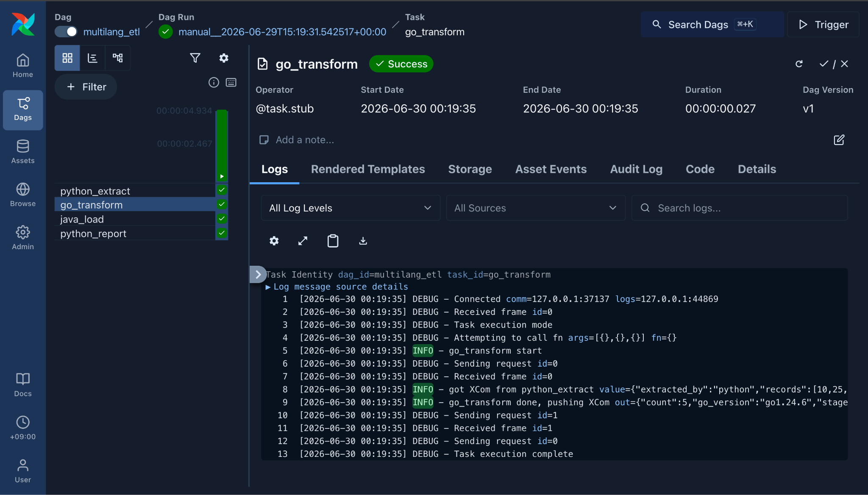Select go_transform success status box
The image size is (868, 495).
222,204
